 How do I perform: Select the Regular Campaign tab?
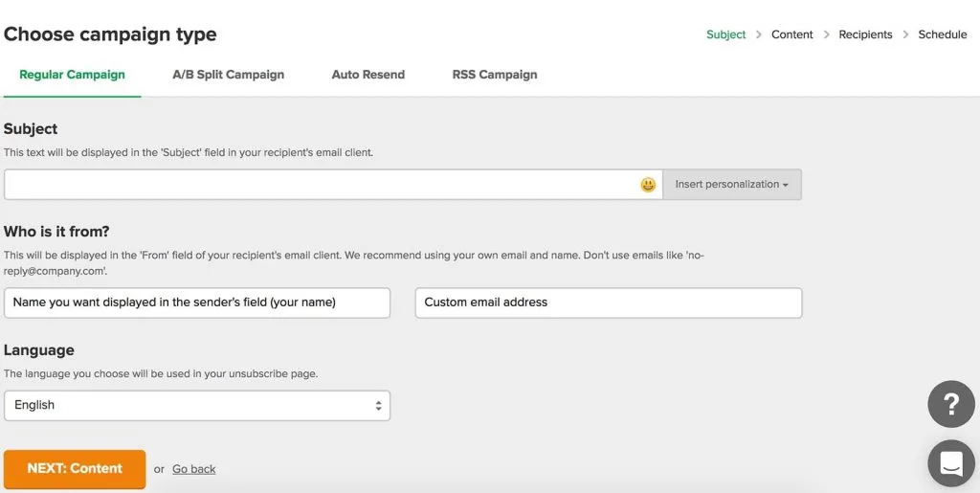pyautogui.click(x=72, y=75)
